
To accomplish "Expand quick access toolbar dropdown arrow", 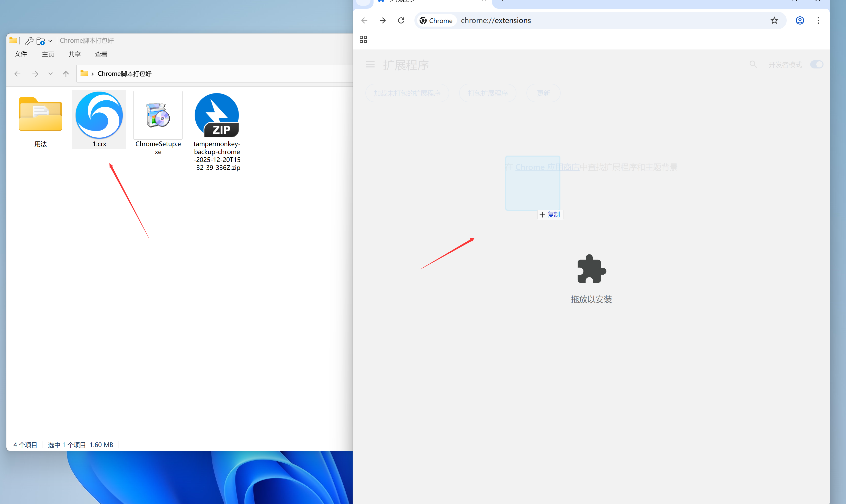I will coord(50,41).
